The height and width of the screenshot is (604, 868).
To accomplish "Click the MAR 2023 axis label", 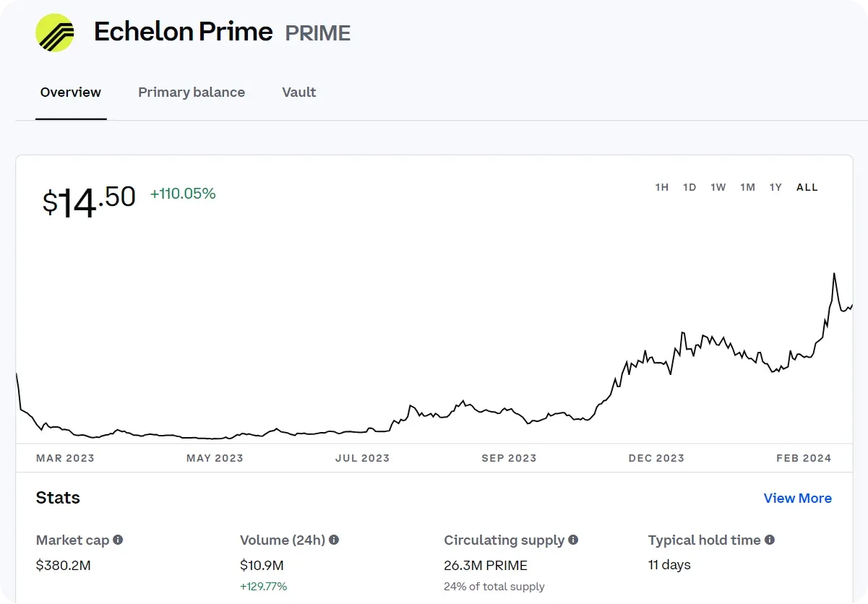I will (65, 458).
